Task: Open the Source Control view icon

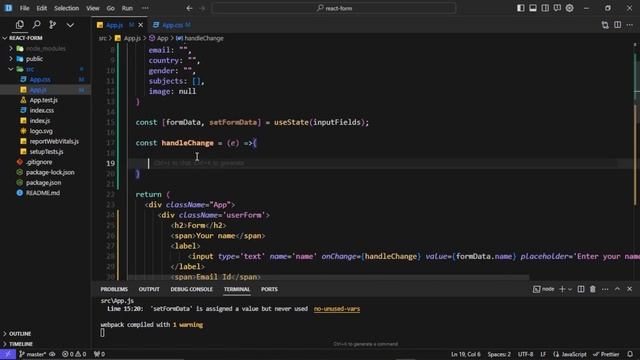Action: coord(53,25)
